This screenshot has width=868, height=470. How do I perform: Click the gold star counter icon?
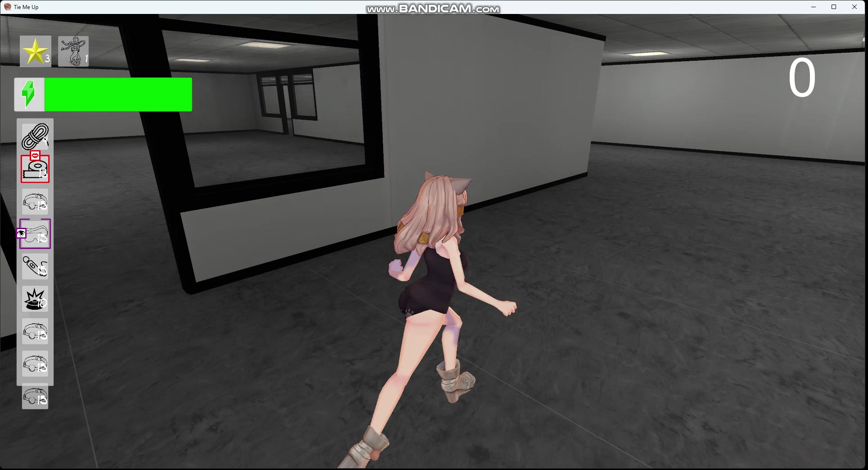point(35,51)
